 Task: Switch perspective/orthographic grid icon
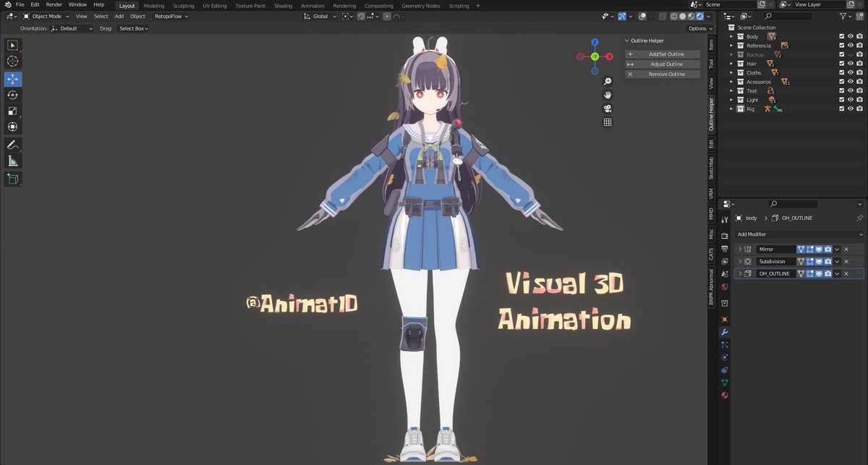point(608,122)
